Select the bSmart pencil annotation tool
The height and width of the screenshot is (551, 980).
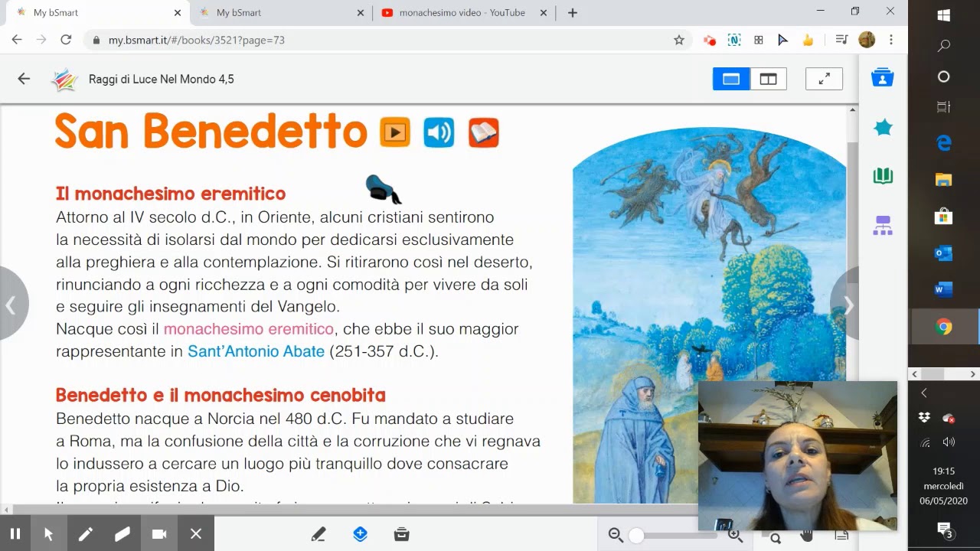[x=318, y=534]
